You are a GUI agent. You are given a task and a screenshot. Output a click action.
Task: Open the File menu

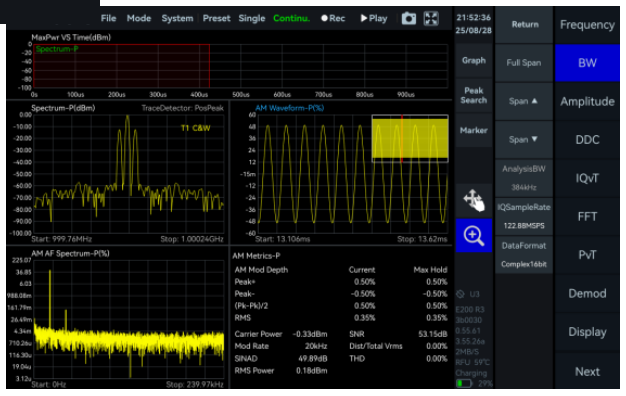pos(108,18)
